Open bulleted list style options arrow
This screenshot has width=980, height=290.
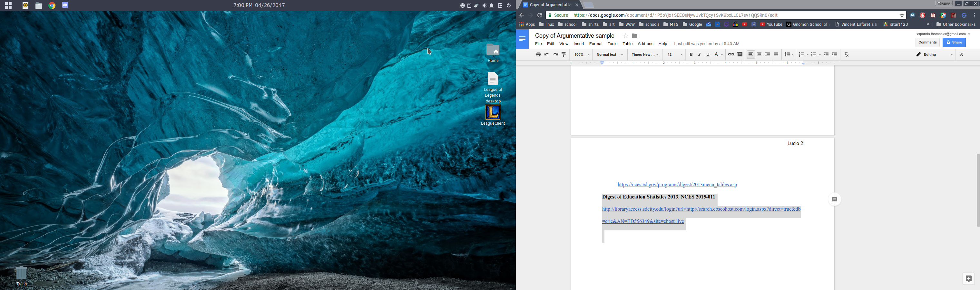coord(820,54)
